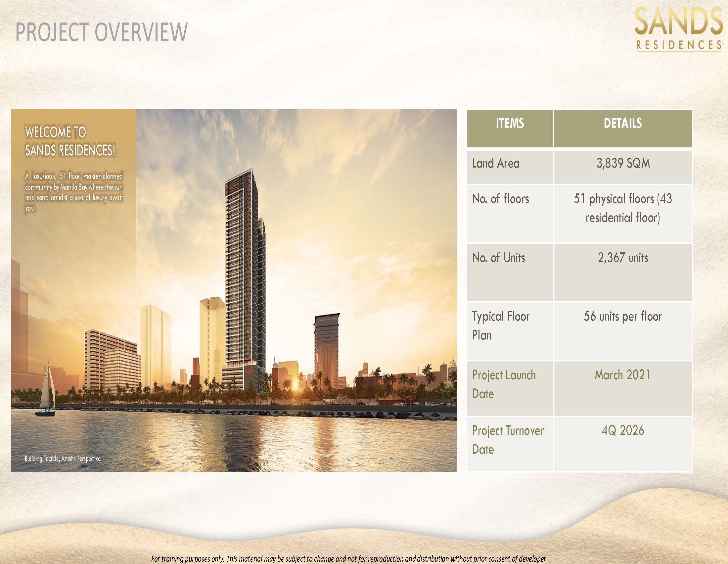
Task: Click the training purposes disclaimer footer
Action: pyautogui.click(x=349, y=559)
